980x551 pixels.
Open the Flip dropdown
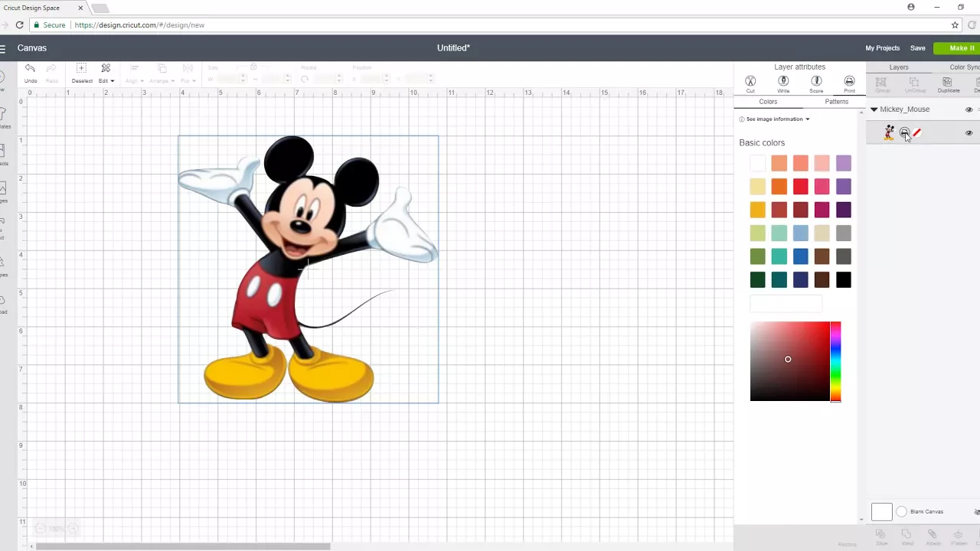click(x=188, y=73)
